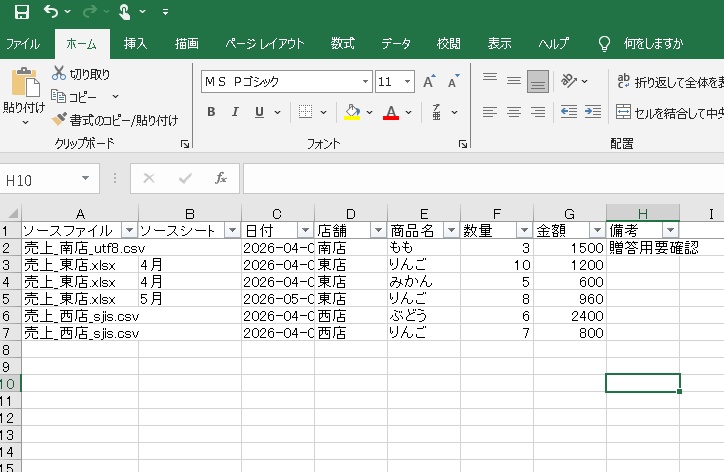Cut selection with 切り取り
724x472 pixels.
[81, 74]
